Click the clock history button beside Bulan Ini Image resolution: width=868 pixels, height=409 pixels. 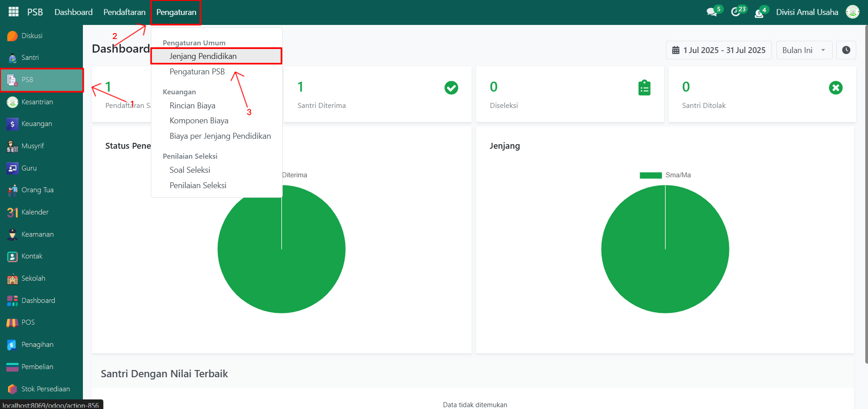coord(846,50)
